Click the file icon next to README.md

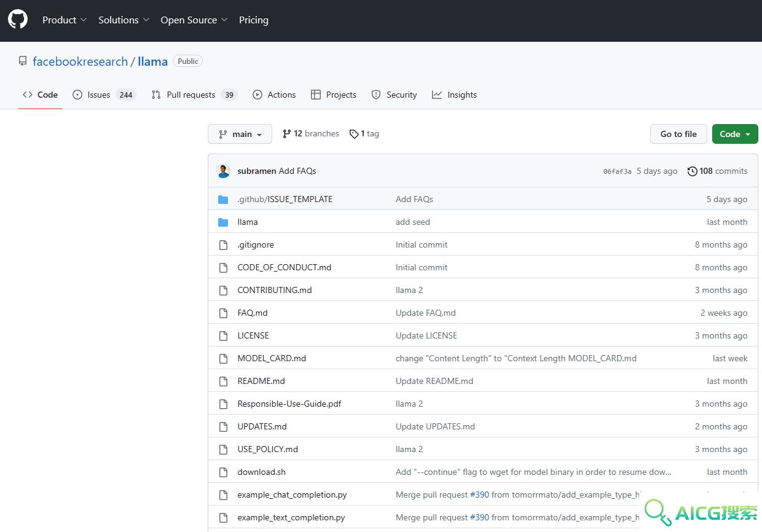[224, 381]
